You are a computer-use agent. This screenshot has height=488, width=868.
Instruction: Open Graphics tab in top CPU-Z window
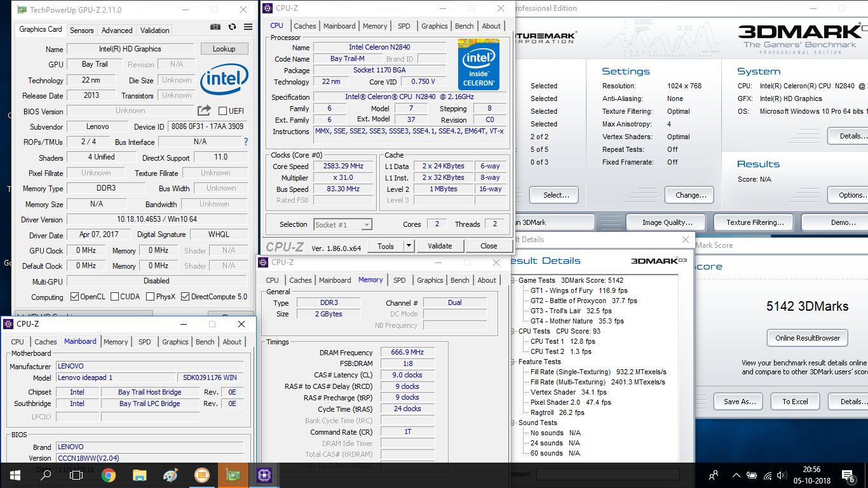point(435,26)
